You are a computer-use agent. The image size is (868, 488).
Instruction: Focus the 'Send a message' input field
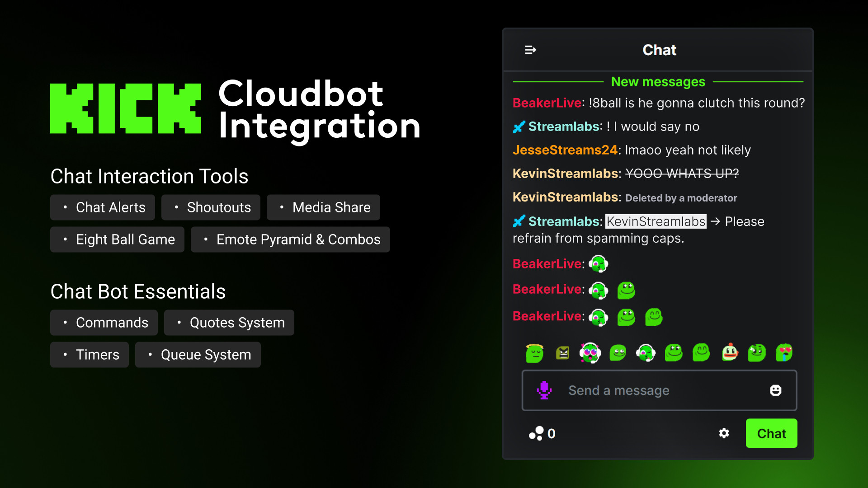tap(659, 390)
